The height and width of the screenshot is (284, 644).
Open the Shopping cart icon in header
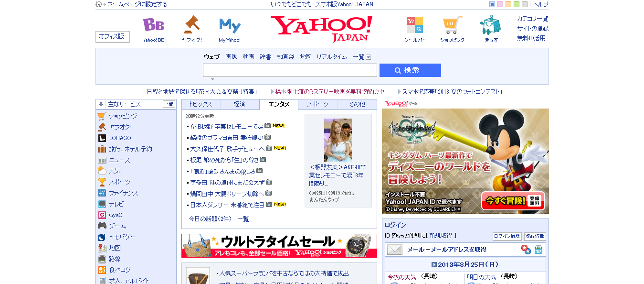click(452, 25)
